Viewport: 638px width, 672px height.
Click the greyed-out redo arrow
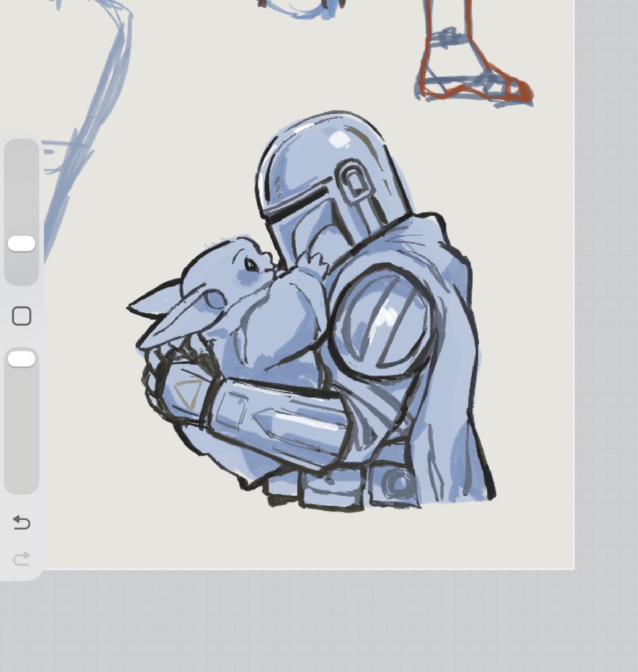21,558
